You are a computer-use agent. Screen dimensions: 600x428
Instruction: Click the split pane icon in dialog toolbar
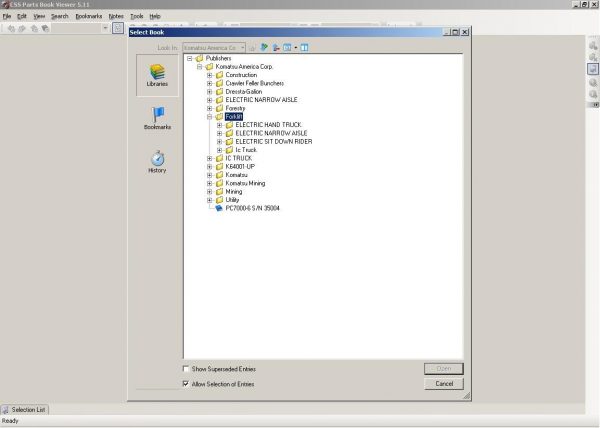tap(304, 47)
